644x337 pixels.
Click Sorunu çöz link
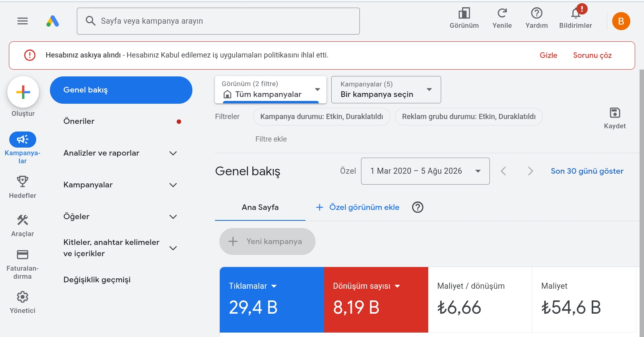click(592, 55)
